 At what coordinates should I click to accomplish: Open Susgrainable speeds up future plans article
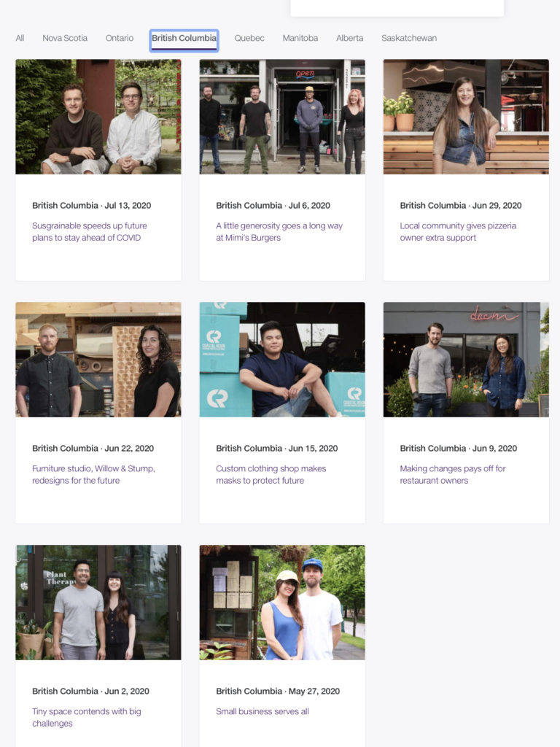(x=90, y=231)
